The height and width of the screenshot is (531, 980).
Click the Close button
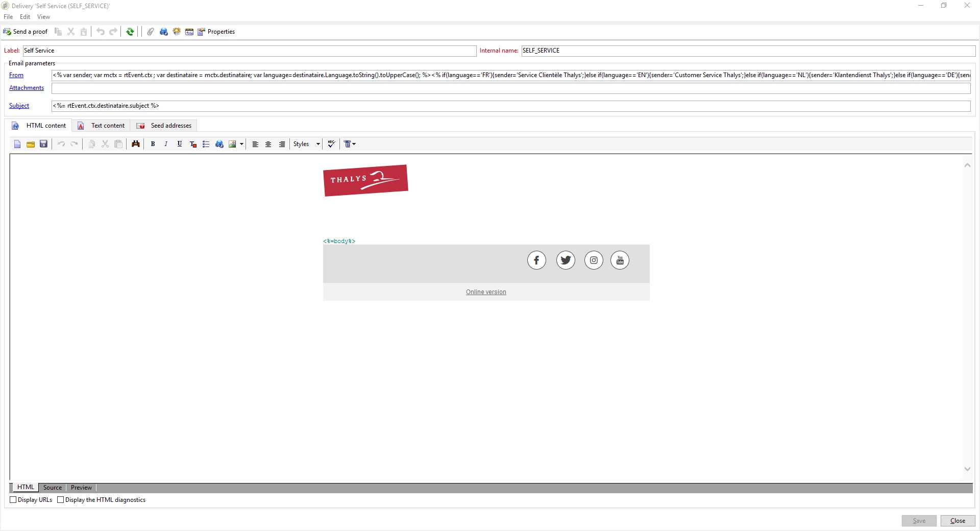(x=958, y=521)
